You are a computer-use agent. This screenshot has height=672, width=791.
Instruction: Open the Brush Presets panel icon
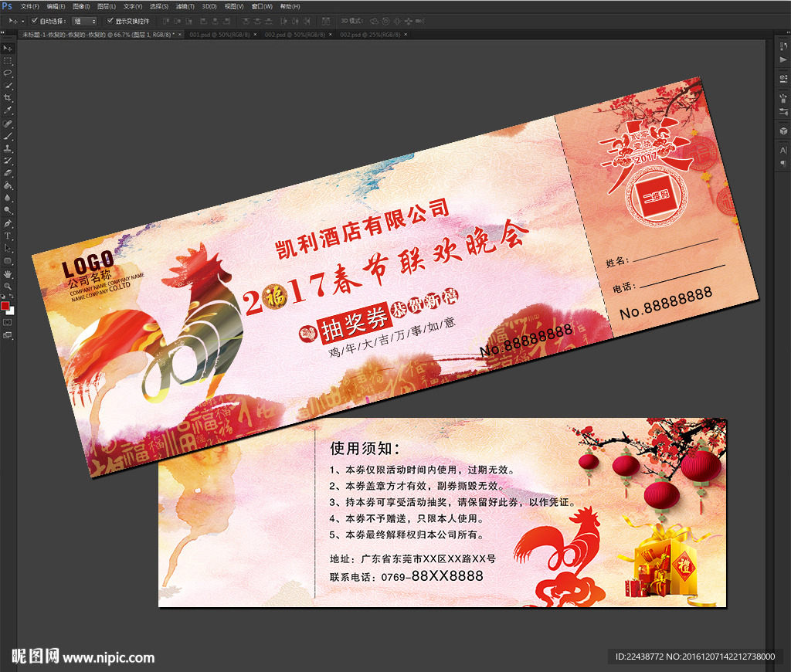tap(783, 111)
